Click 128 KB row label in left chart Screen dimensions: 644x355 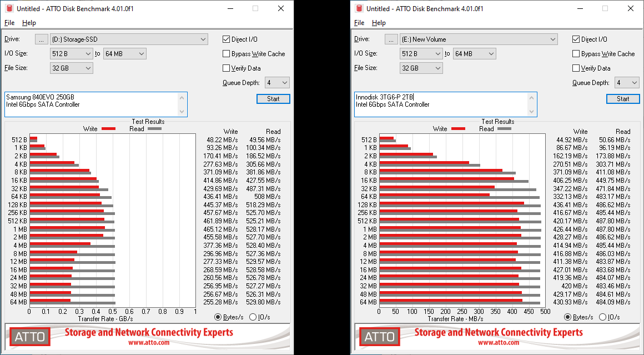tap(17, 204)
